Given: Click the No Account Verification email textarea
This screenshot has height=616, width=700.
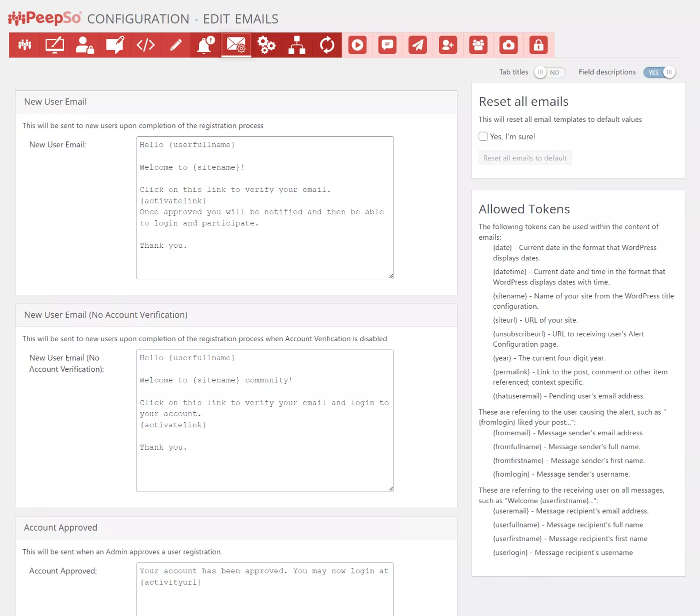Looking at the screenshot, I should point(265,421).
